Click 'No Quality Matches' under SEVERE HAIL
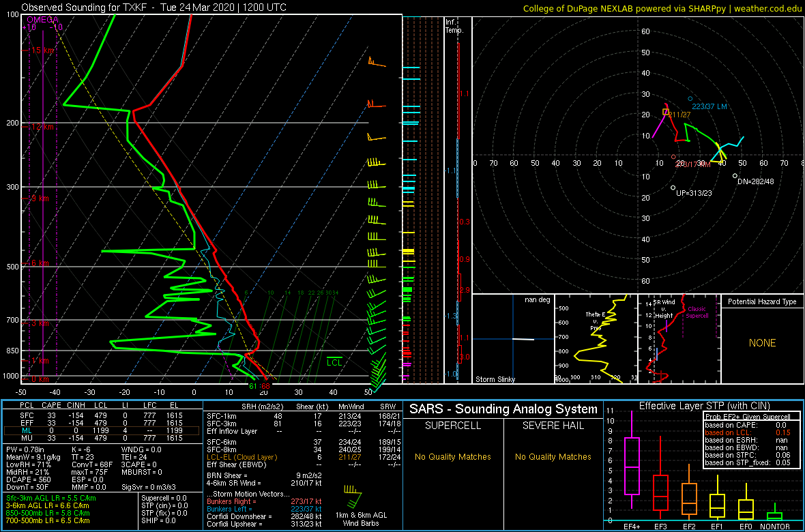Screen dimensions: 805x532 click(553, 456)
